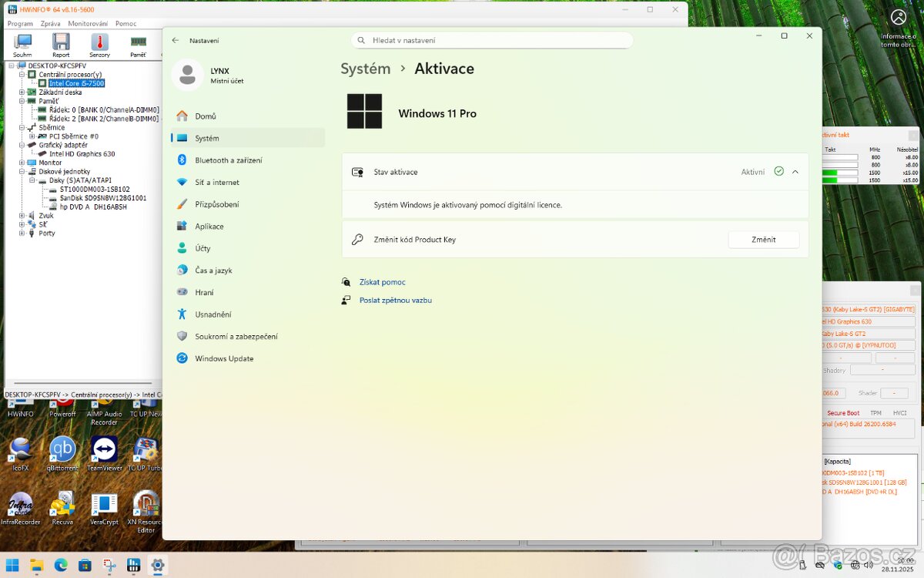Image resolution: width=924 pixels, height=578 pixels.
Task: Click the Microsoft Edge taskbar icon
Action: click(61, 565)
